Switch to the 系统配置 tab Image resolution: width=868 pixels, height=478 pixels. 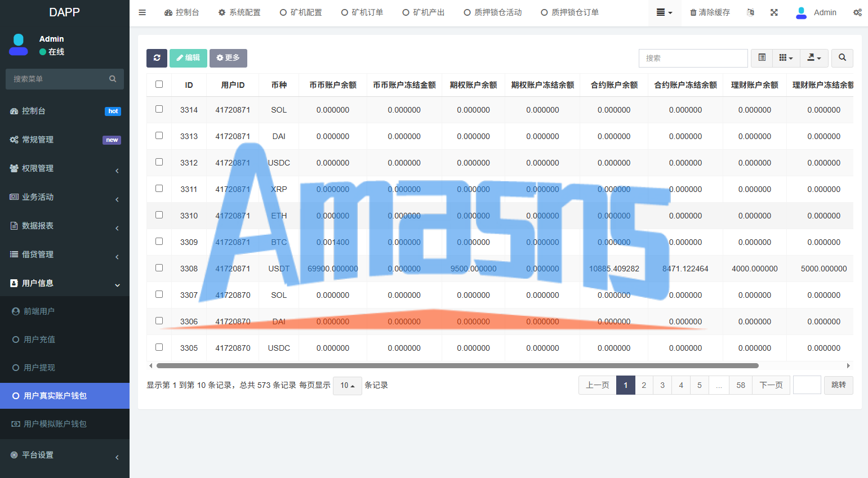pyautogui.click(x=239, y=12)
